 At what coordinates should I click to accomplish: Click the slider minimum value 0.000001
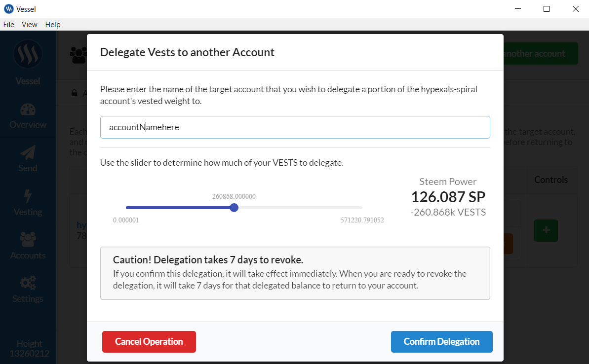point(126,220)
